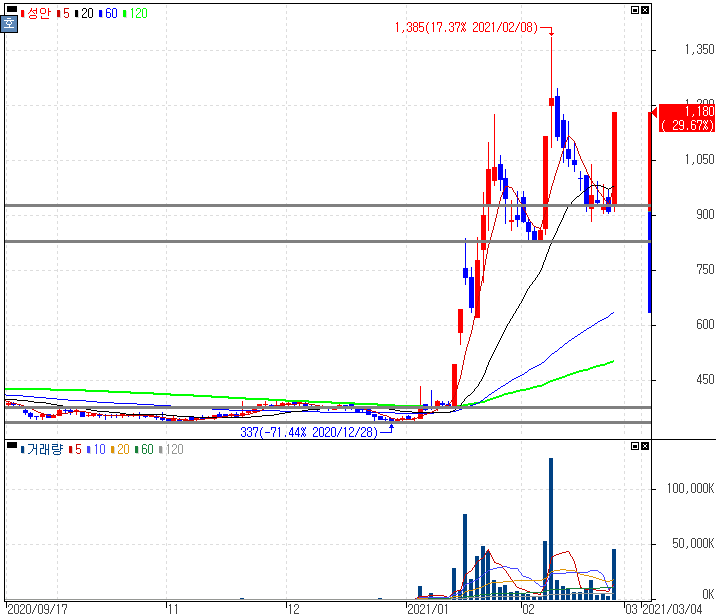Image resolution: width=716 pixels, height=615 pixels.
Task: Maximize the volume (거래량) panel
Action: (x=635, y=446)
